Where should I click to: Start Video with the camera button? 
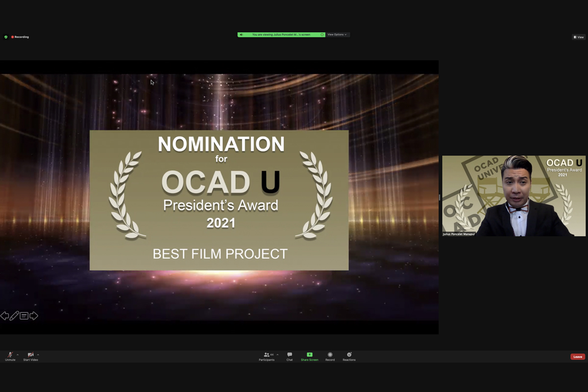[x=30, y=356]
